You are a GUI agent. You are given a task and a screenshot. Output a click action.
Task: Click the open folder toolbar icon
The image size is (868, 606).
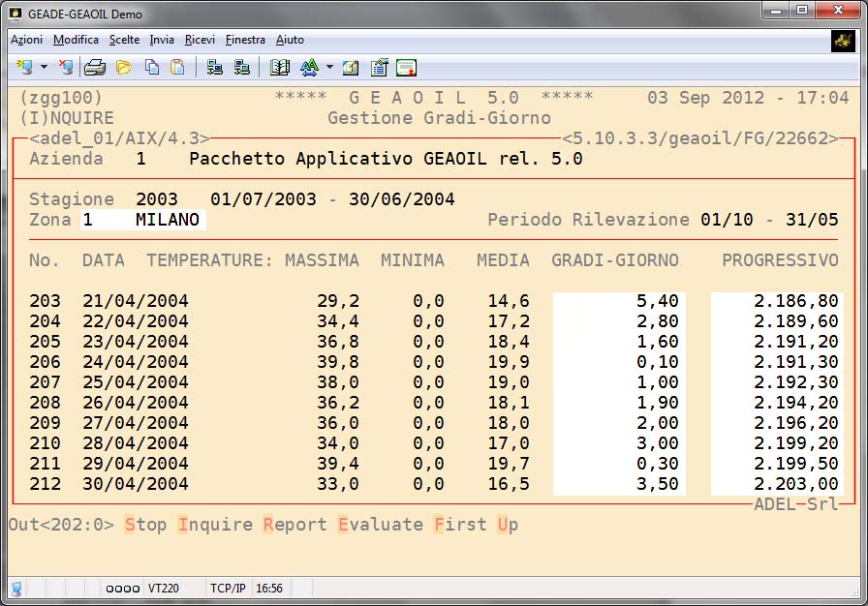(123, 68)
